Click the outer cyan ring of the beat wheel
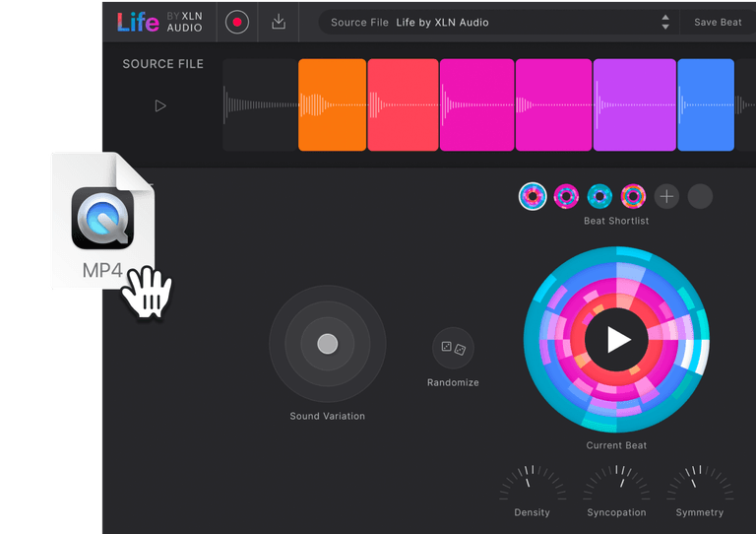The width and height of the screenshot is (756, 534). [x=532, y=340]
